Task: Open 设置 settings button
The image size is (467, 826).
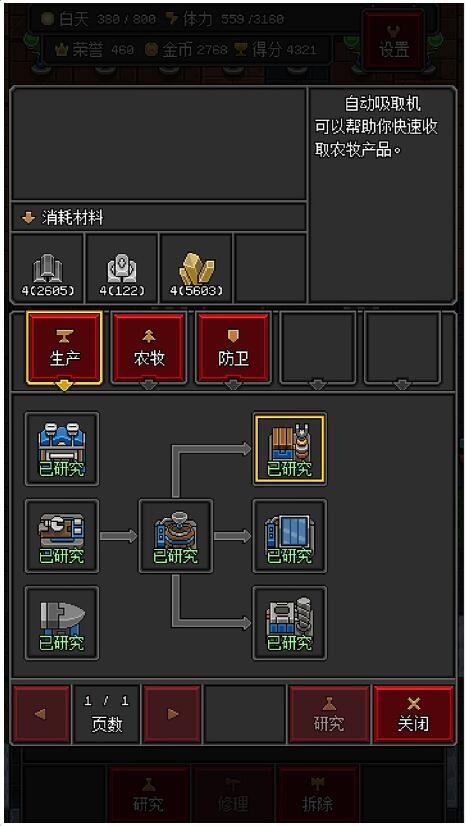Action: tap(394, 40)
